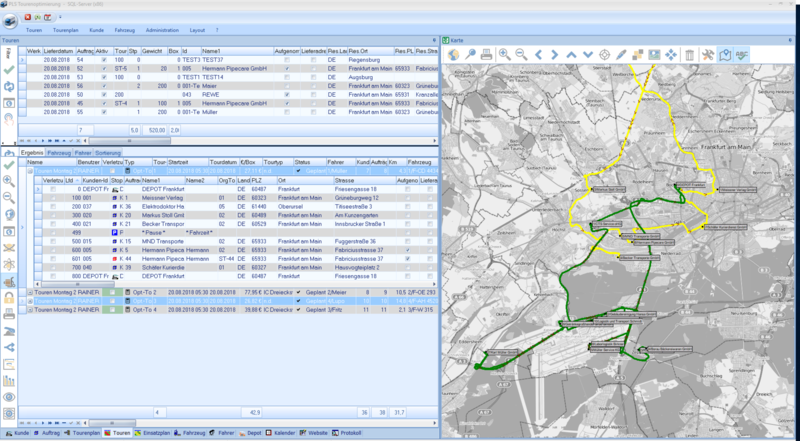
Task: Click the crosshair center icon in map toolbar
Action: (604, 54)
